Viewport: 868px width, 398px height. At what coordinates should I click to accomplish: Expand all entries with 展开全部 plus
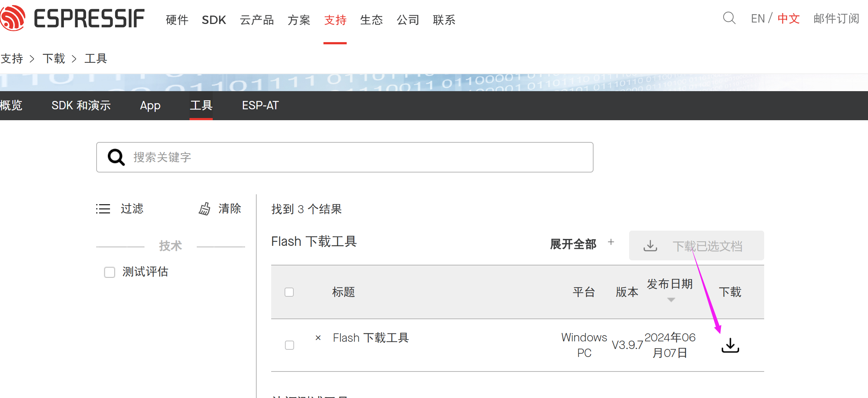[611, 242]
